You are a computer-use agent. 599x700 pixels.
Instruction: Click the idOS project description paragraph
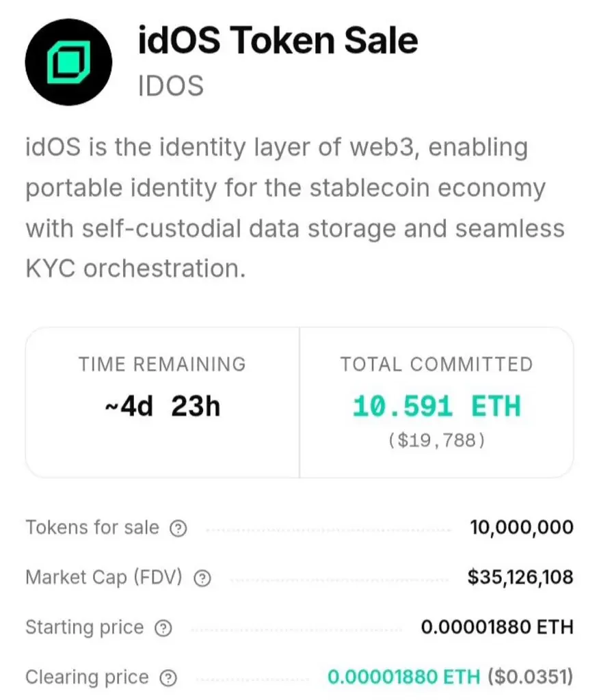tap(295, 208)
